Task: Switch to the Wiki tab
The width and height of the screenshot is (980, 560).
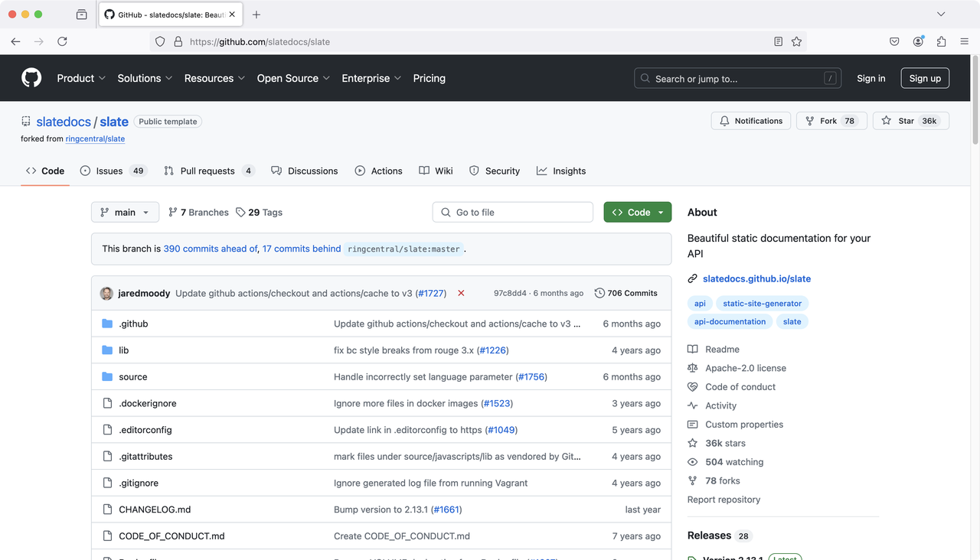Action: click(436, 171)
